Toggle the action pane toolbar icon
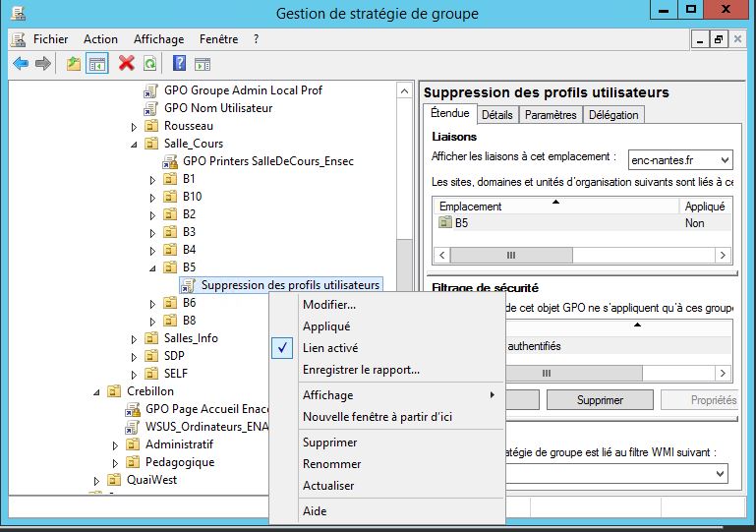The width and height of the screenshot is (756, 532). (x=203, y=64)
